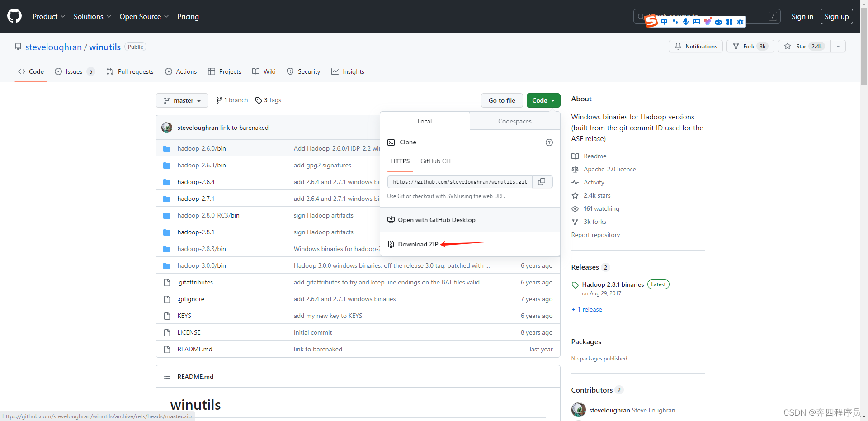Toggle the green Code dropdown button
Screen dimensions: 868x421
(x=543, y=100)
